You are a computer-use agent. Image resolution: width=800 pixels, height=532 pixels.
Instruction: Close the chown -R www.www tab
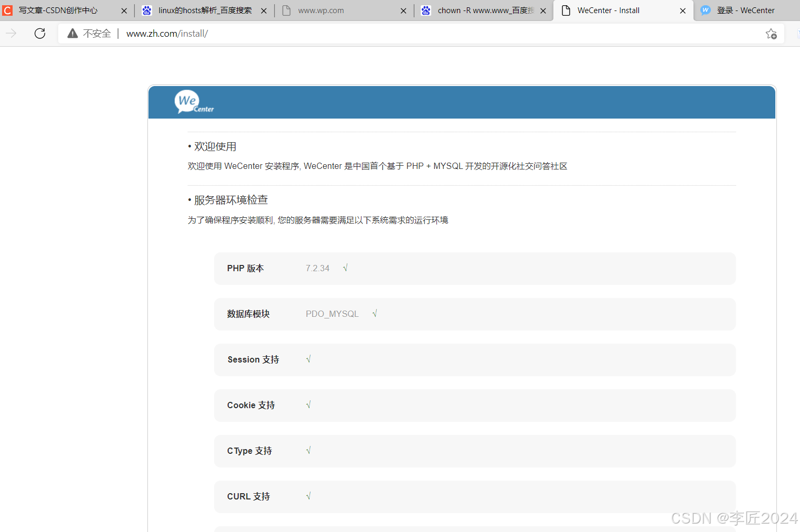tap(543, 10)
